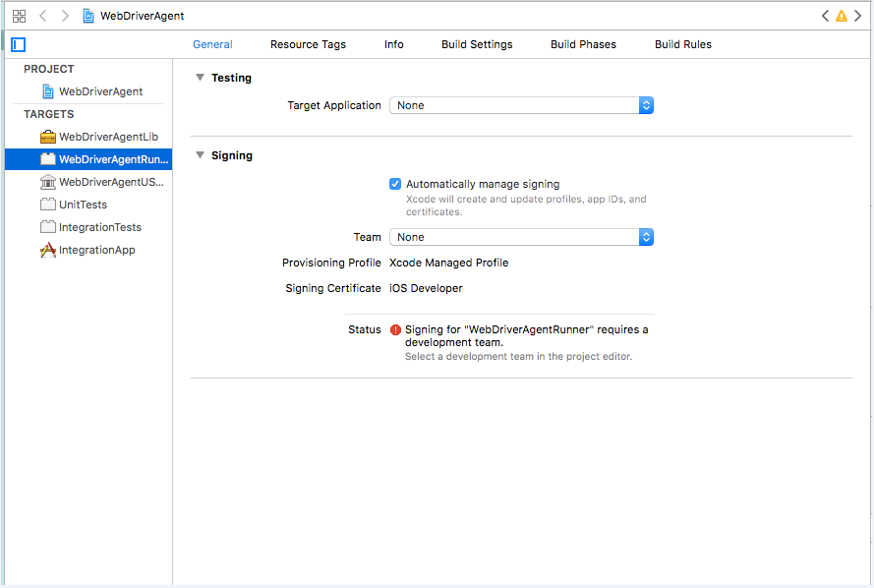Select the WebDriverAgent project file

click(100, 91)
